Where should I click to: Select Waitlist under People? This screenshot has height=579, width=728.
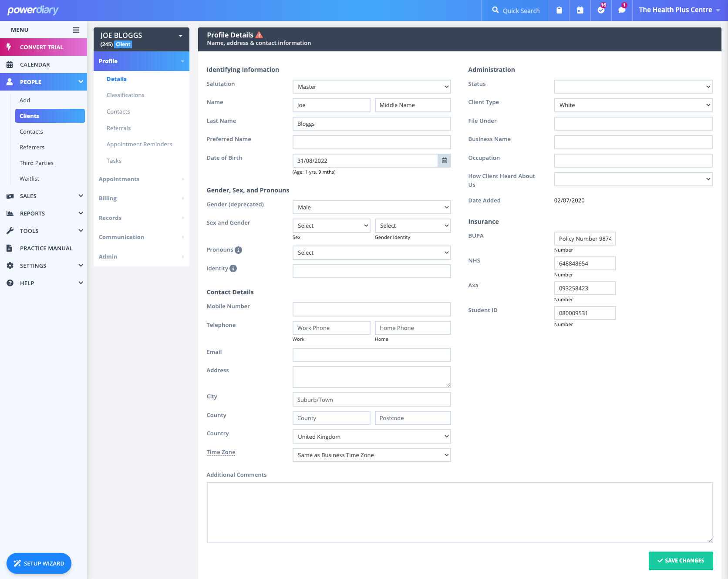click(x=29, y=178)
